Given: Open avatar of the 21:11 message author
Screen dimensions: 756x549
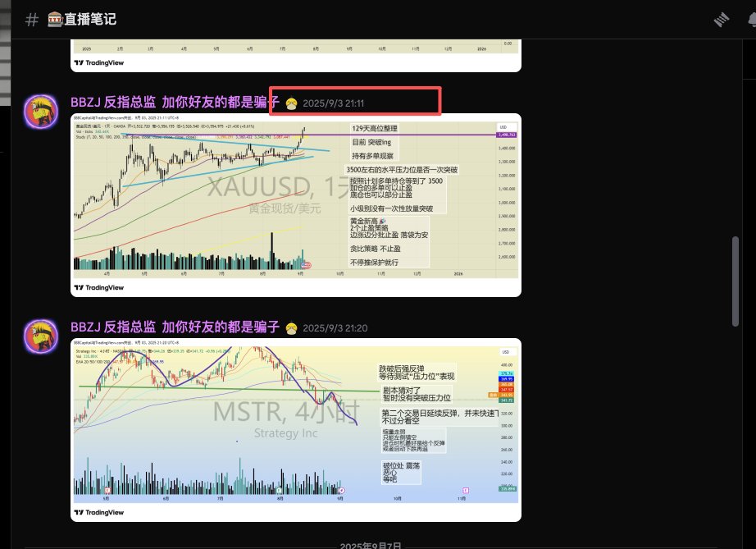Looking at the screenshot, I should [41, 112].
